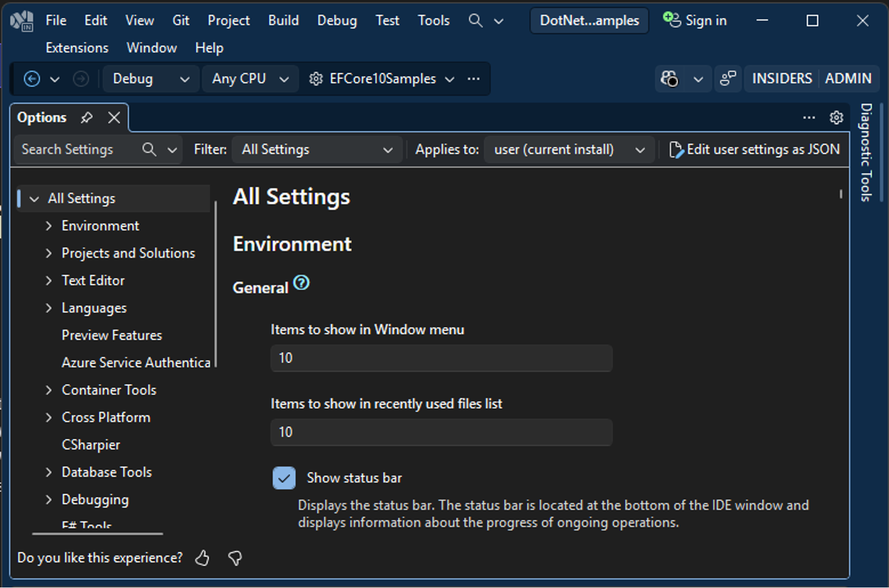Open the help question mark next to General
Screen dimensions: 889x588
(x=302, y=283)
